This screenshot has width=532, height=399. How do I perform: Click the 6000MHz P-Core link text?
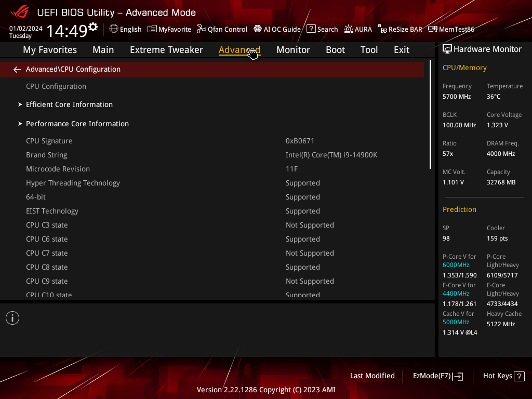[x=456, y=265]
